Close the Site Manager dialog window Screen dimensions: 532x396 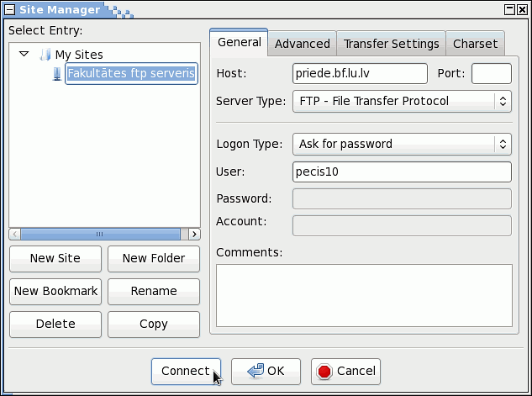[x=522, y=9]
